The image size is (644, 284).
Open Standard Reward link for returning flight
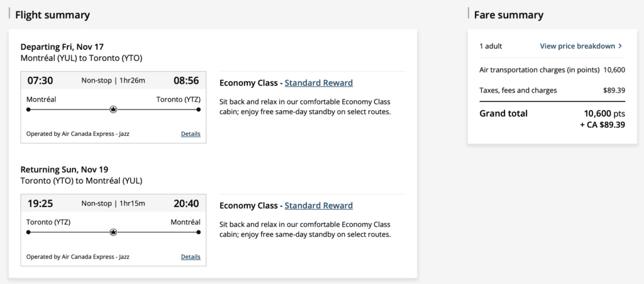pos(318,205)
